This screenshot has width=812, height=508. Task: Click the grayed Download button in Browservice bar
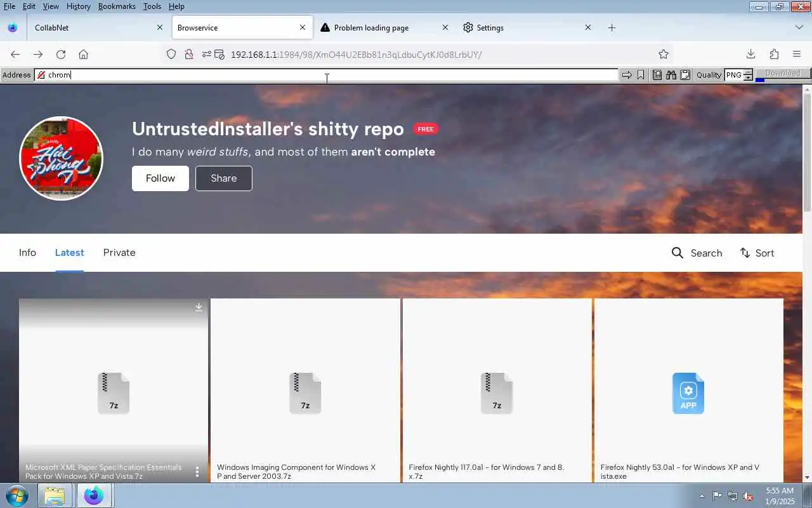[783, 74]
